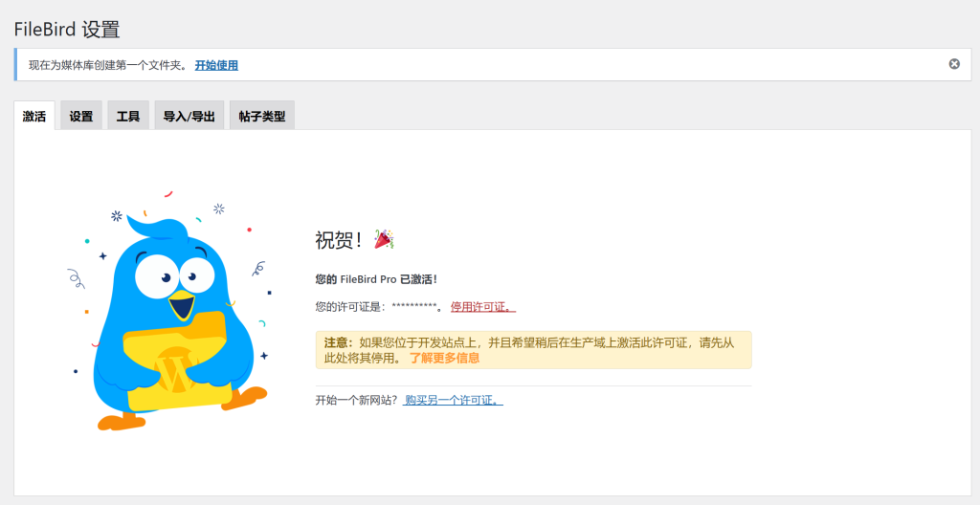The width and height of the screenshot is (980, 505).
Task: Click the masked license key asterisks
Action: [413, 306]
